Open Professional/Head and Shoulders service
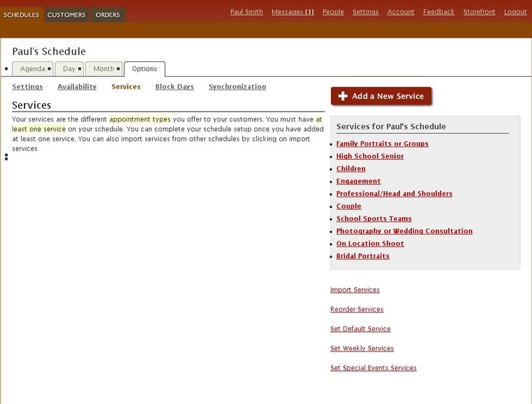The image size is (532, 404). (x=394, y=194)
